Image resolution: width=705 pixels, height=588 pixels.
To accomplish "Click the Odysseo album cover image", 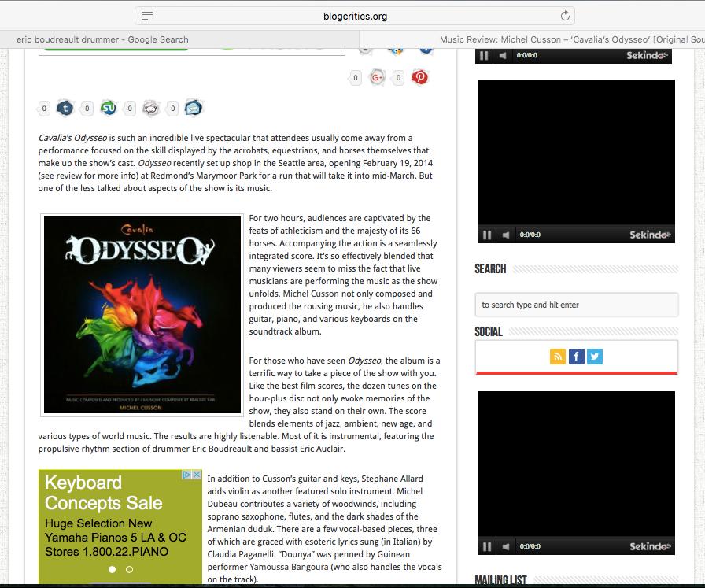I will pyautogui.click(x=142, y=314).
